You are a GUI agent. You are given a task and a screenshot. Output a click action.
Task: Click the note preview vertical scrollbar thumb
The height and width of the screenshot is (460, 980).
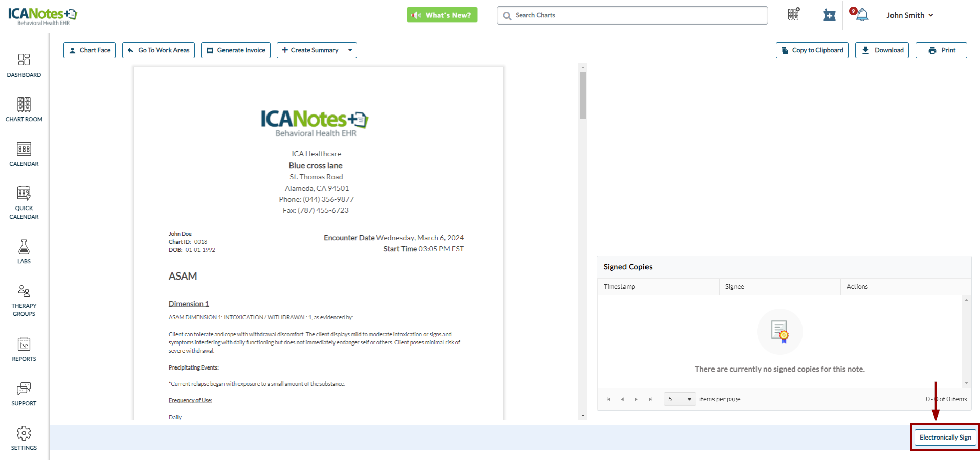583,95
